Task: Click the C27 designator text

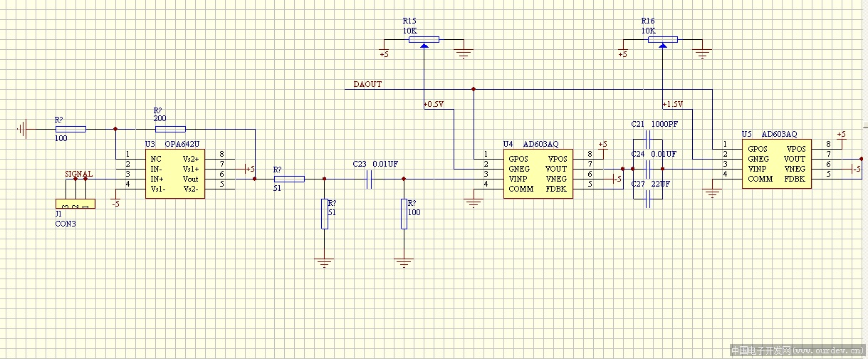Action: tap(638, 184)
